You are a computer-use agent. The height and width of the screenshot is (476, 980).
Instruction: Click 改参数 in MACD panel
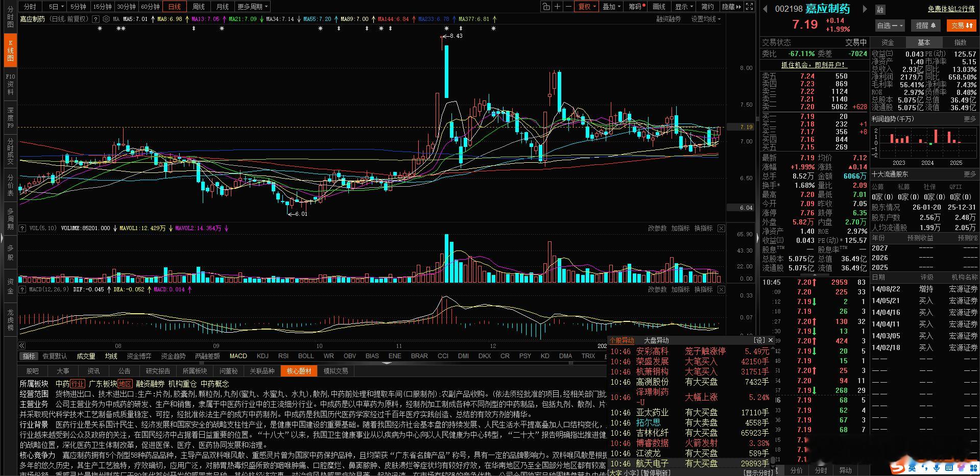click(657, 290)
